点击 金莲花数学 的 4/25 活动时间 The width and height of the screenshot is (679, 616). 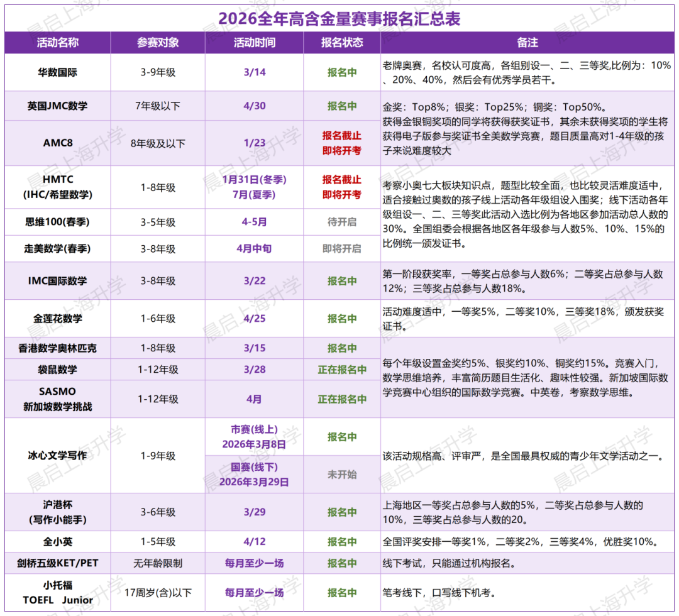[x=255, y=318]
